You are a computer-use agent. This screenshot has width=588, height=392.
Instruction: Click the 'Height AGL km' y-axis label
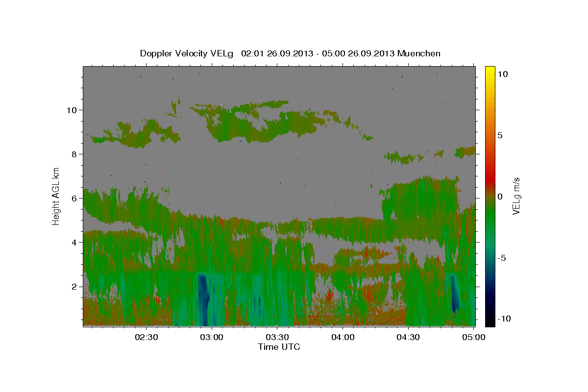56,196
